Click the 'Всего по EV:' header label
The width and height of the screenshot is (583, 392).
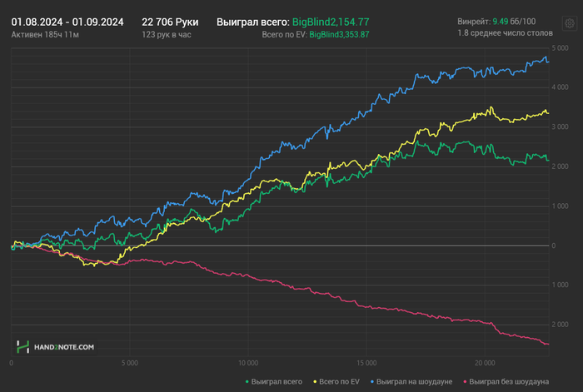pos(285,35)
